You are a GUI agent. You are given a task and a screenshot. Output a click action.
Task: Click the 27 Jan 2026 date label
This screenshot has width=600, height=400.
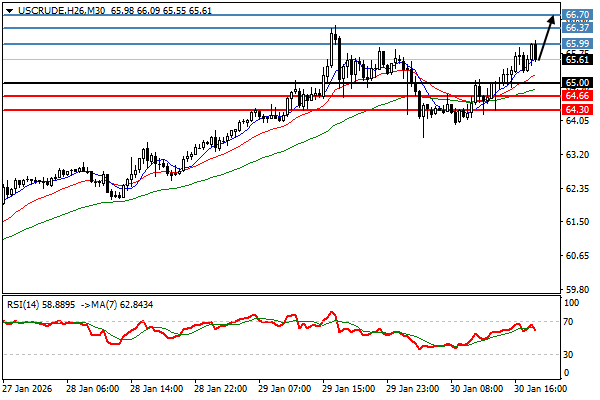27,388
